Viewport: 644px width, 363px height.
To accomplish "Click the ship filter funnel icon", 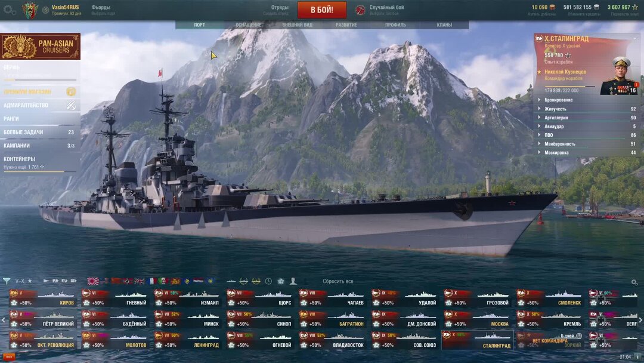I will [x=7, y=281].
